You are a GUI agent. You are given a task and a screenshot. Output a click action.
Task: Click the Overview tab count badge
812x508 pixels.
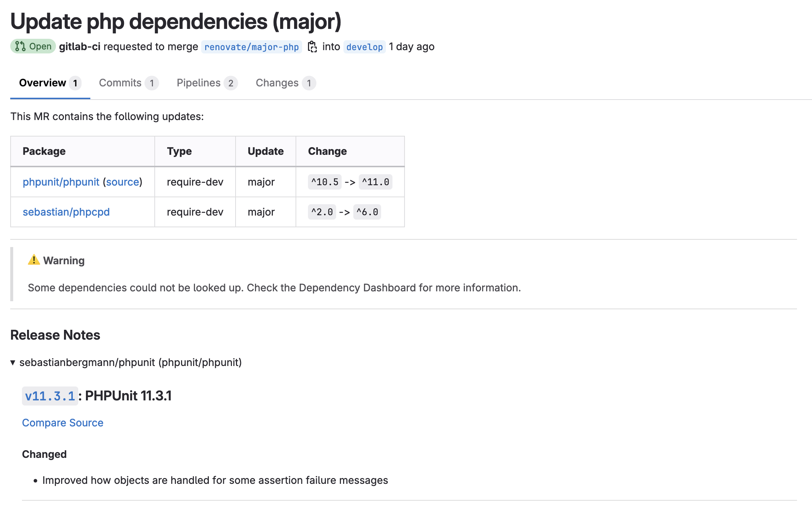point(75,83)
